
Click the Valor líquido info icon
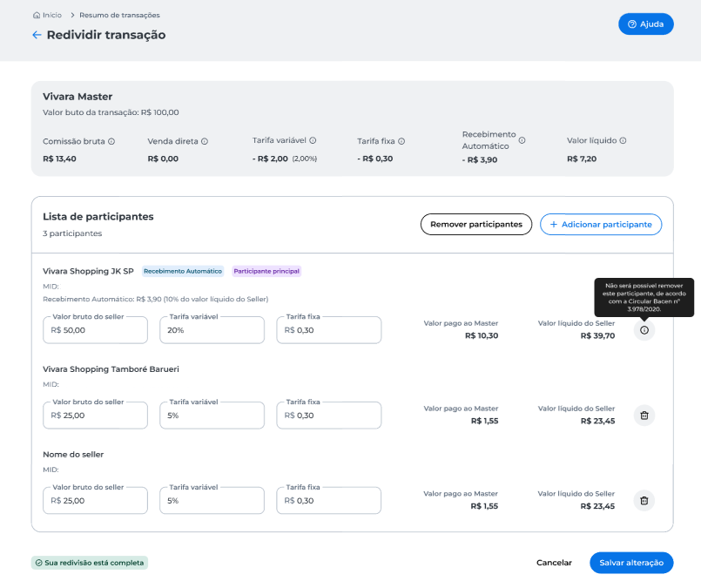pyautogui.click(x=623, y=140)
